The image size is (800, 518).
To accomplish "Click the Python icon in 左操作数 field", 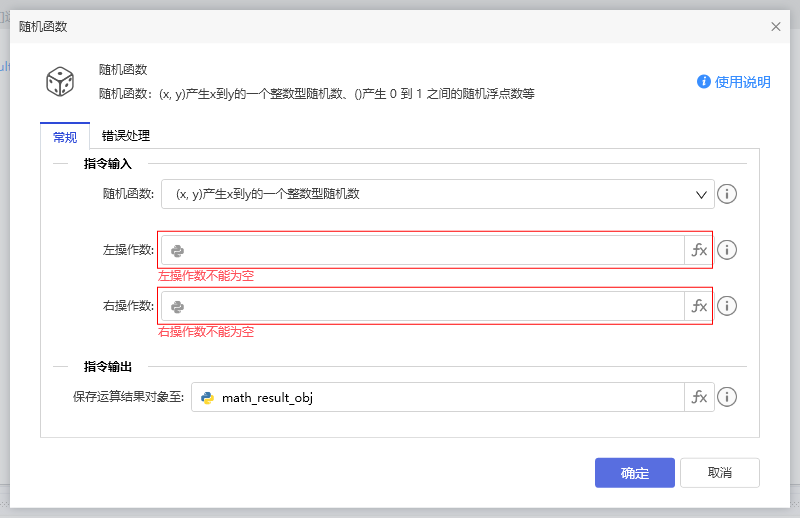I will [x=178, y=251].
